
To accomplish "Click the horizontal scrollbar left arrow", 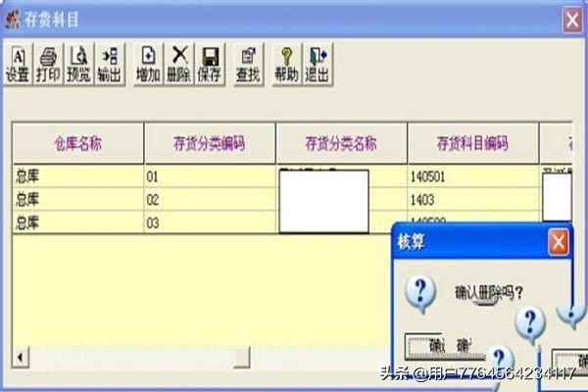I will [x=21, y=357].
